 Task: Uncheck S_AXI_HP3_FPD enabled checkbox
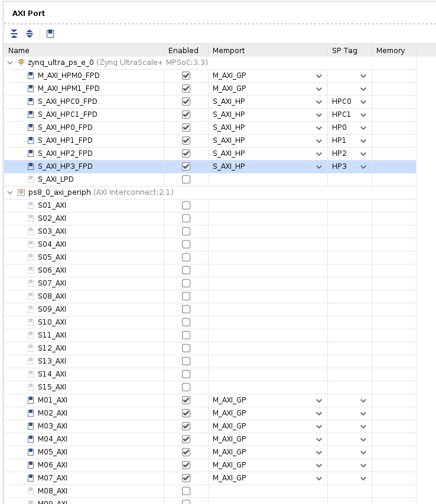186,166
